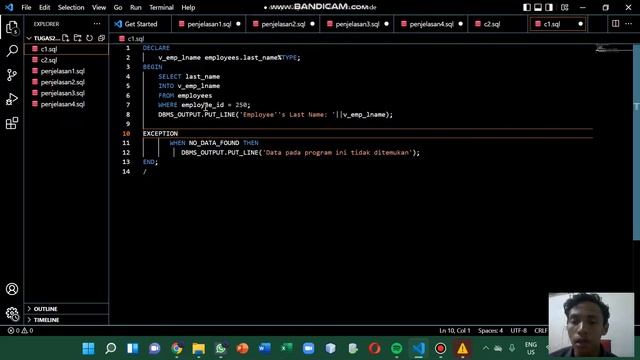Click the ENG US language indicator
The width and height of the screenshot is (640, 360).
pos(531,348)
